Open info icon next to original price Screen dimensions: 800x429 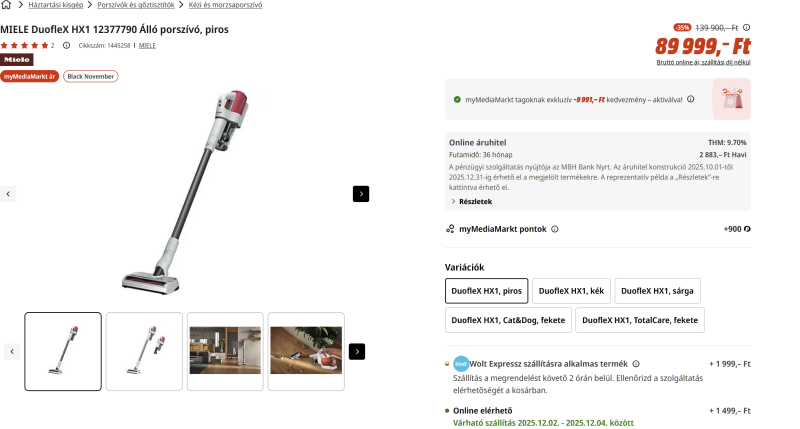[x=746, y=27]
